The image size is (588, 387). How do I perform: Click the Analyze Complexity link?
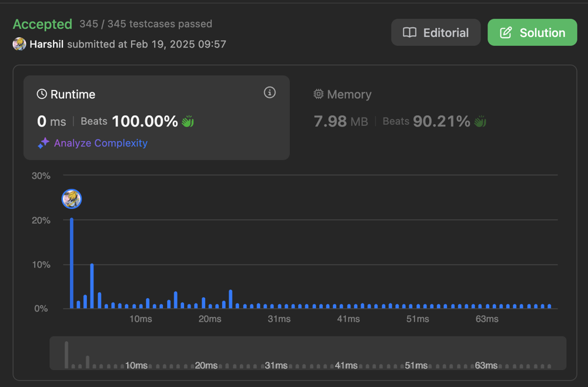tap(100, 143)
